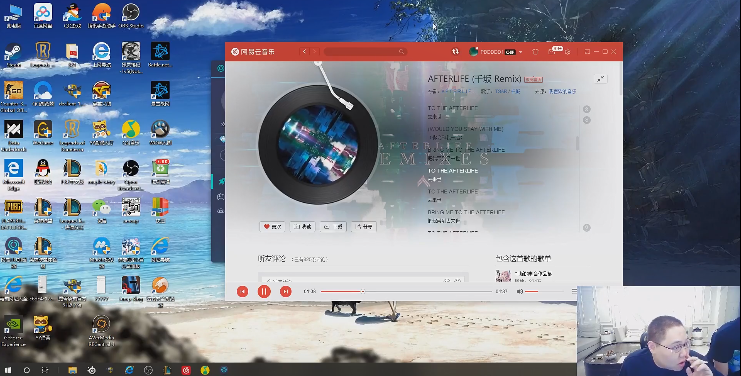The height and width of the screenshot is (376, 741).
Task: Skip to the next track
Action: pos(285,291)
